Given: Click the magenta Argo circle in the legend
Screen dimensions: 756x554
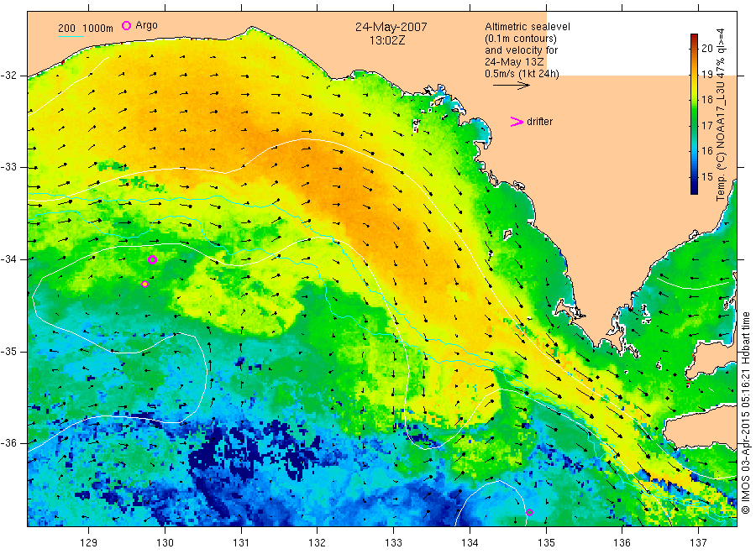Looking at the screenshot, I should tap(126, 25).
